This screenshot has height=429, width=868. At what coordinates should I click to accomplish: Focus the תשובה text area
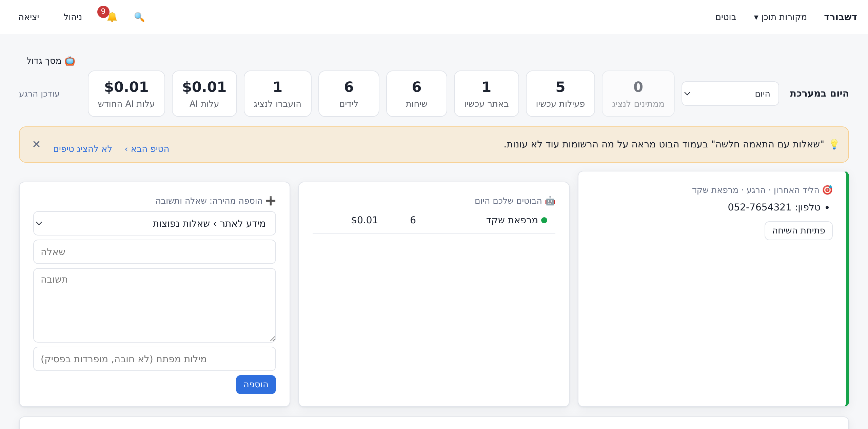155,305
